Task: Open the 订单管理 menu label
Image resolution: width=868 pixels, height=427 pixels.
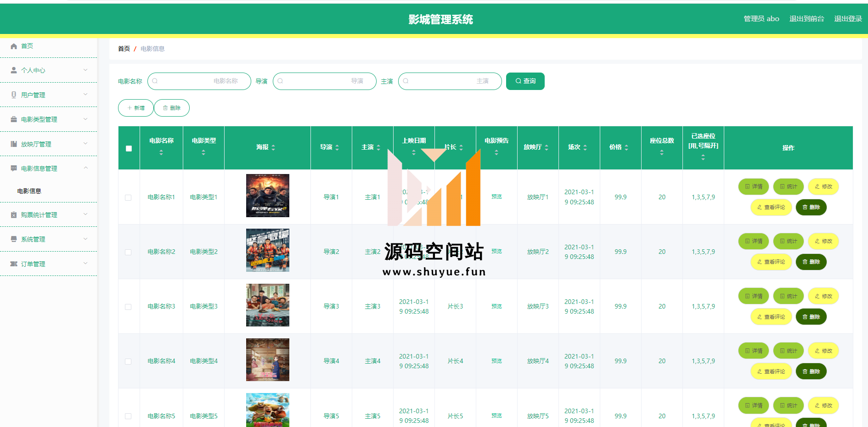Action: pyautogui.click(x=33, y=264)
